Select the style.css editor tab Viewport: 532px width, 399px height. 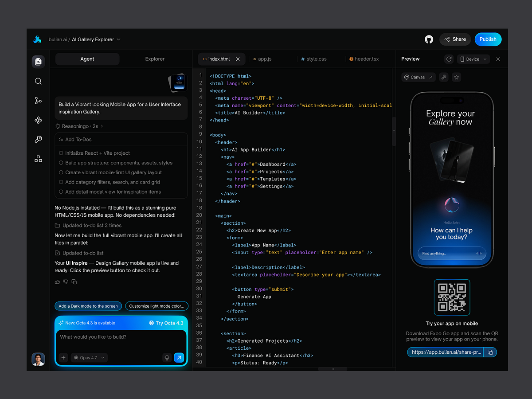click(x=313, y=59)
